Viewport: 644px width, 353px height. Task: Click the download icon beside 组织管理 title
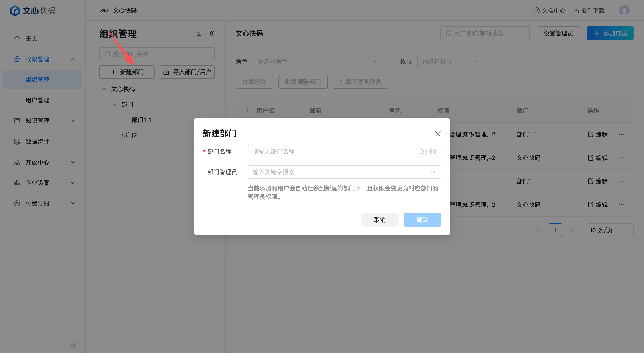[x=199, y=33]
